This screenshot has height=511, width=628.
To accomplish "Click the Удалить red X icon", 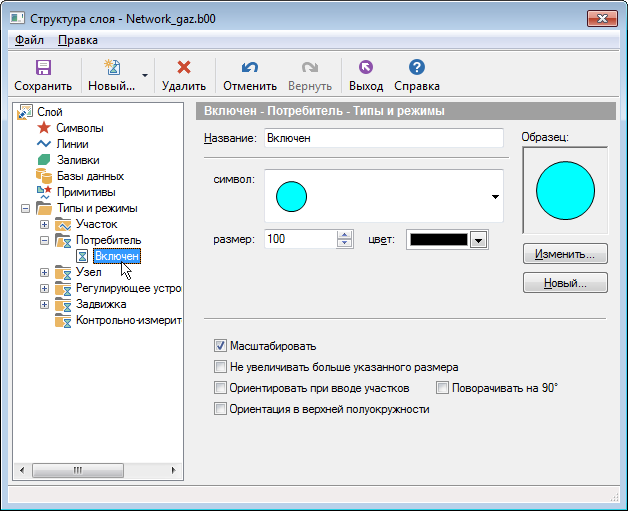I will click(x=183, y=68).
